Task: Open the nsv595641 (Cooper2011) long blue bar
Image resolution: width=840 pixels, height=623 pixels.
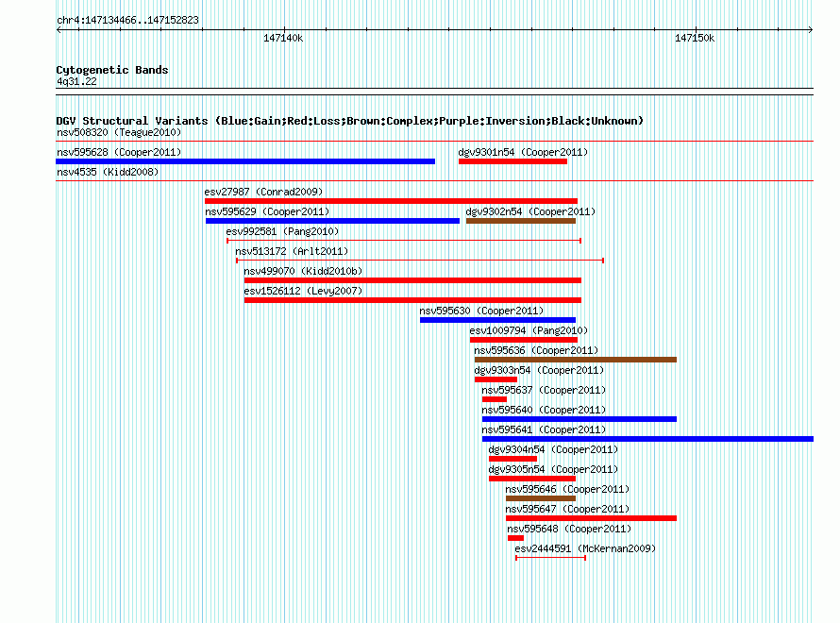Action: [647, 439]
